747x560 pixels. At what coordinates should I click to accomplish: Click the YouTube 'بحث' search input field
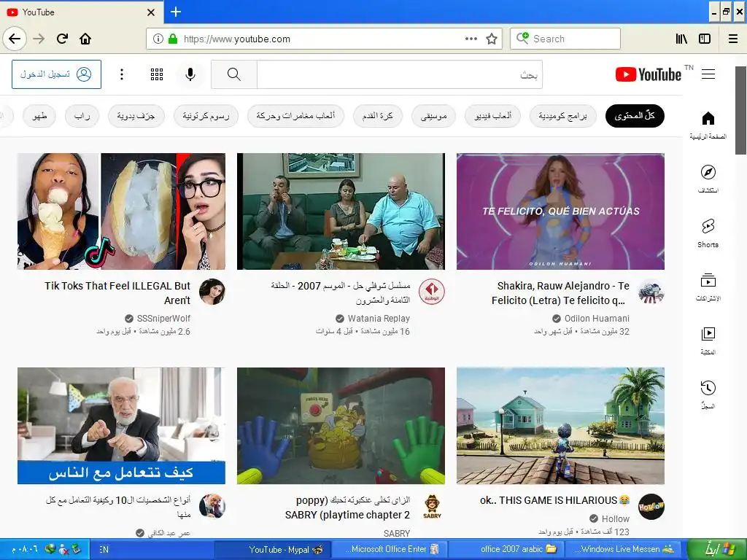400,74
